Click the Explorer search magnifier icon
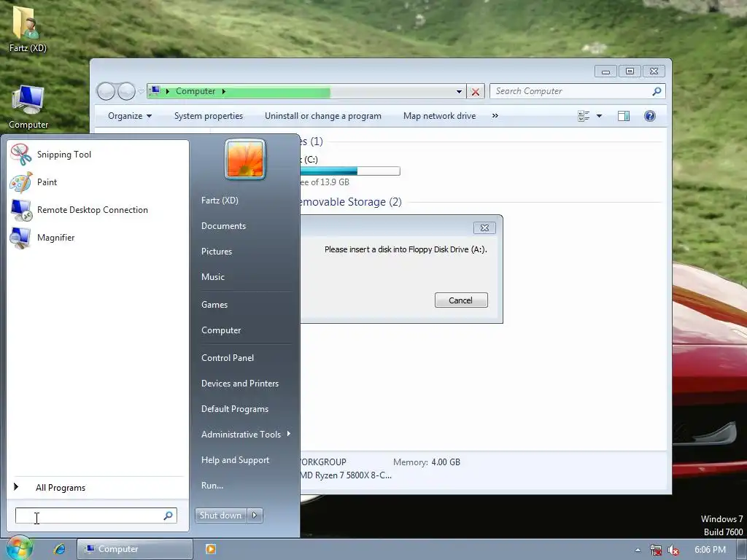 [x=657, y=91]
